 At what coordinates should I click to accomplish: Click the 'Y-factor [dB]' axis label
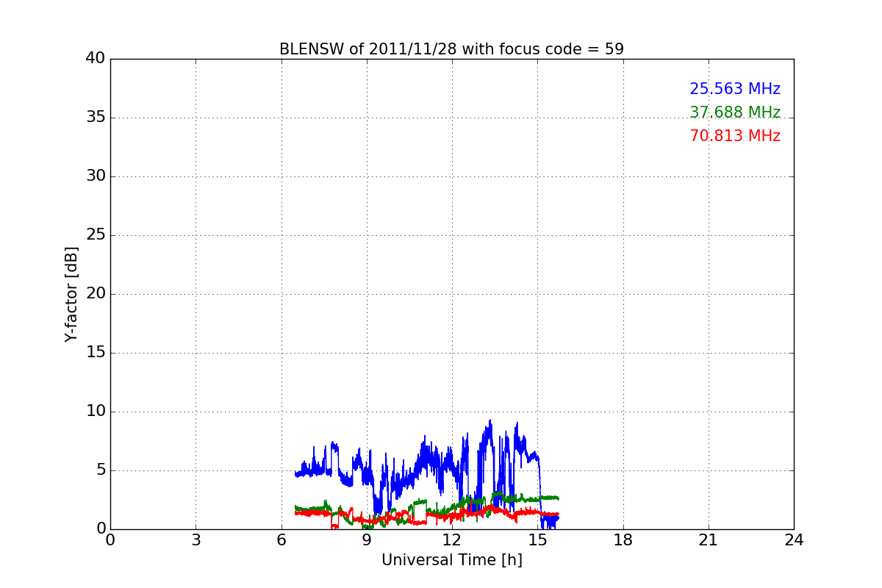pyautogui.click(x=71, y=294)
